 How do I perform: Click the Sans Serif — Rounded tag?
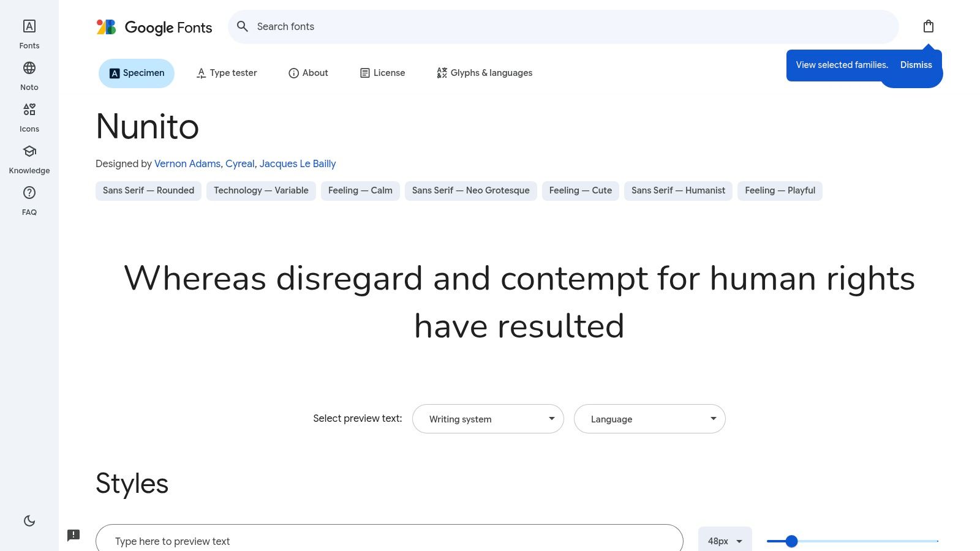click(148, 191)
